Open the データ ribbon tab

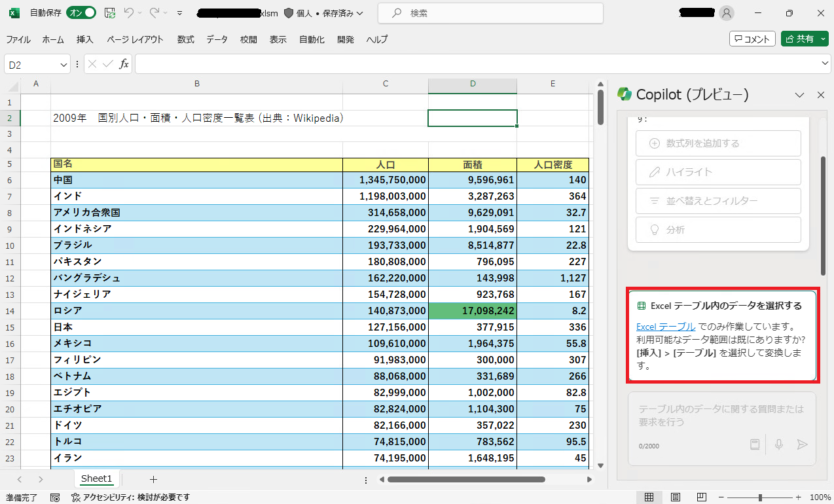217,39
